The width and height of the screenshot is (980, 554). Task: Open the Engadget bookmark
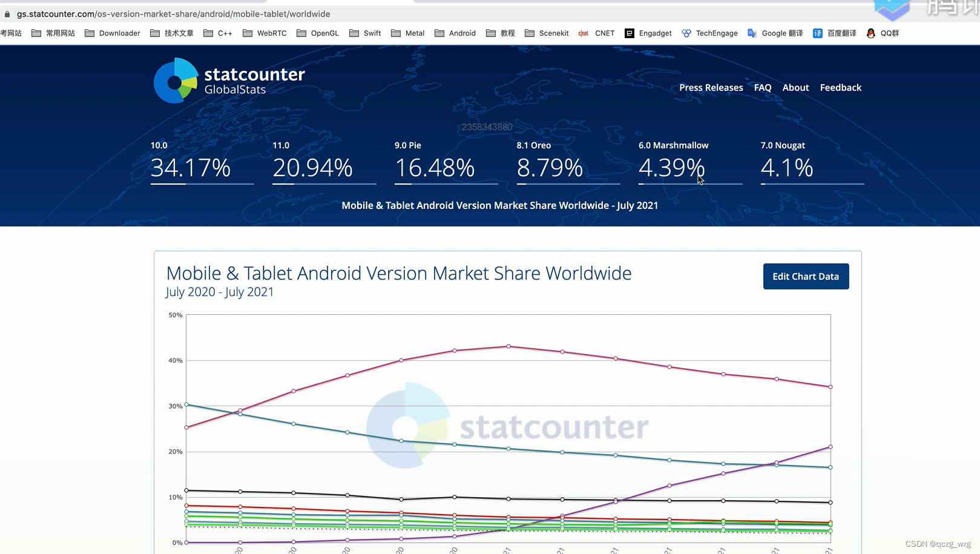pos(648,33)
